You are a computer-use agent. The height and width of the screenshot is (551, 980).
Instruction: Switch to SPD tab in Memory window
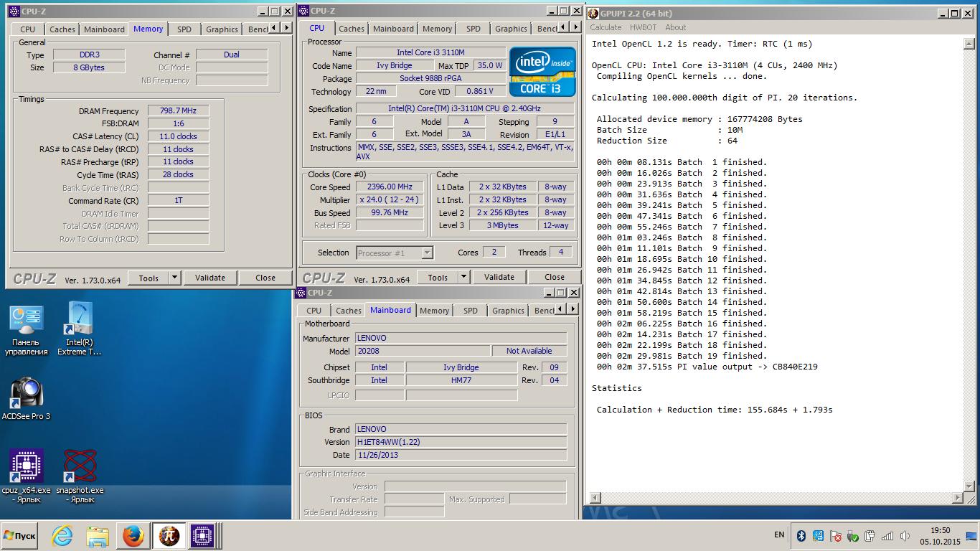pos(184,29)
